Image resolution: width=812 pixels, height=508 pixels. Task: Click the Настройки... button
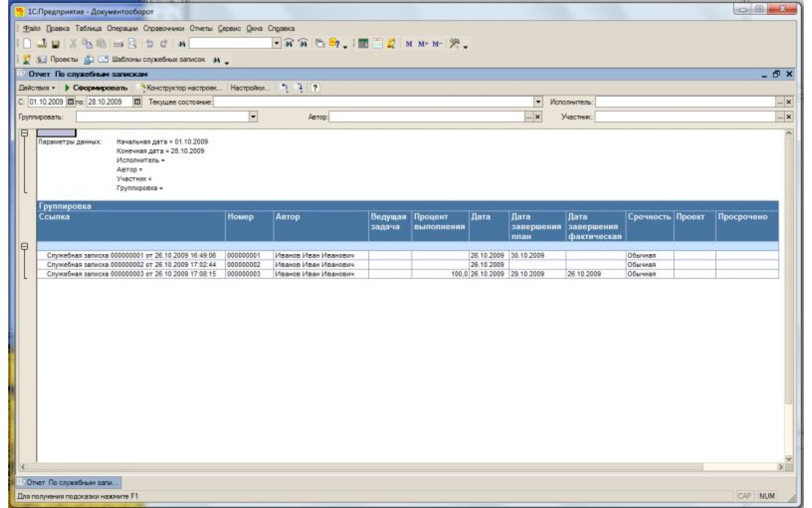click(249, 88)
